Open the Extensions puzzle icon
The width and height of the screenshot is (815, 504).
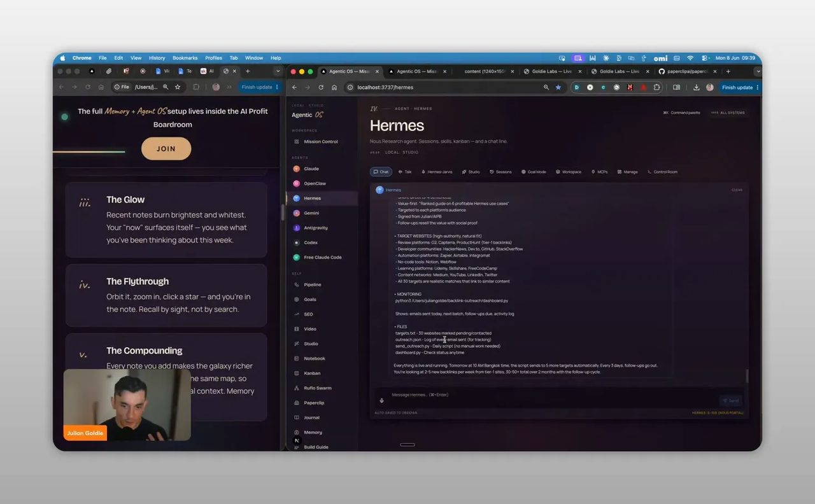[657, 87]
